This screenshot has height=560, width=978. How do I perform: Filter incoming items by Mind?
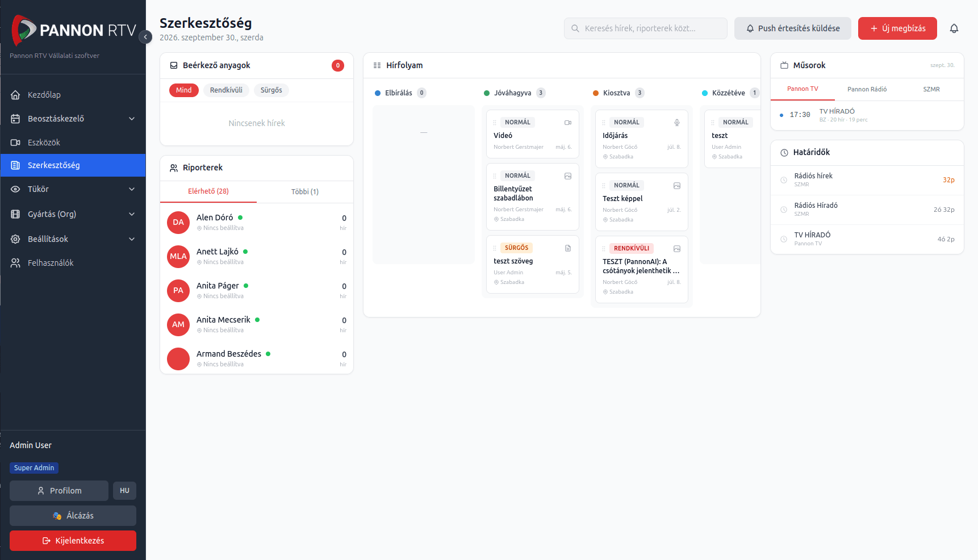(x=183, y=90)
